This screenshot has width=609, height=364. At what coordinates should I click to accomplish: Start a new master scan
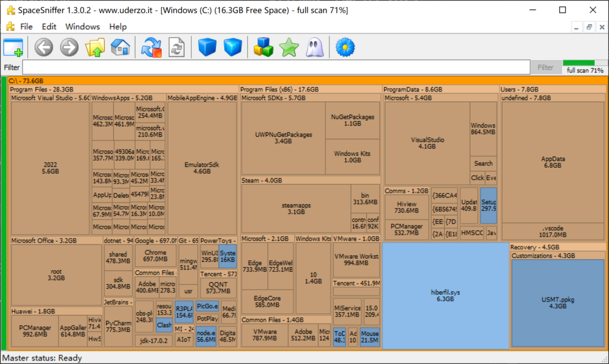[x=151, y=48]
